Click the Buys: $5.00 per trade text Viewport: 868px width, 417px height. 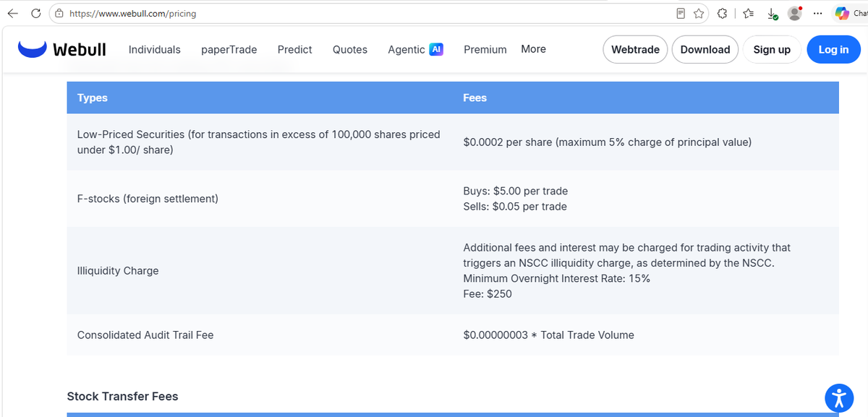point(516,192)
